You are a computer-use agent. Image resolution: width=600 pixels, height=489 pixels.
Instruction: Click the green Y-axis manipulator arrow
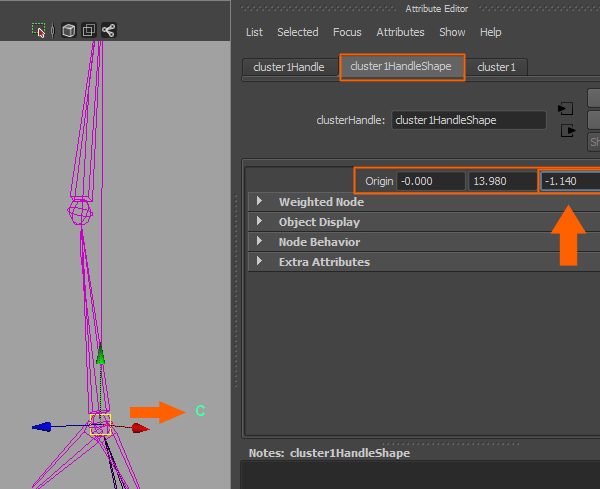tap(100, 354)
